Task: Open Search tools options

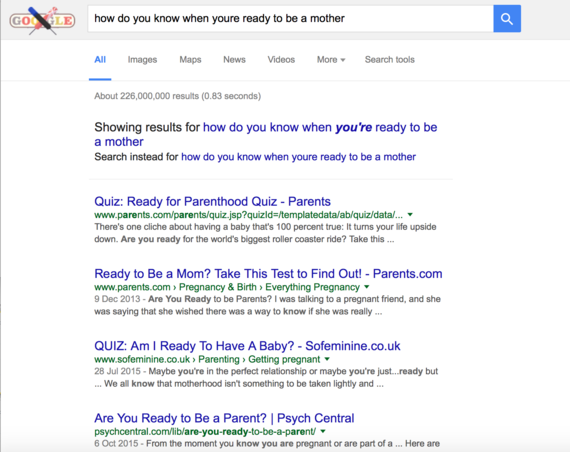Action: (389, 60)
